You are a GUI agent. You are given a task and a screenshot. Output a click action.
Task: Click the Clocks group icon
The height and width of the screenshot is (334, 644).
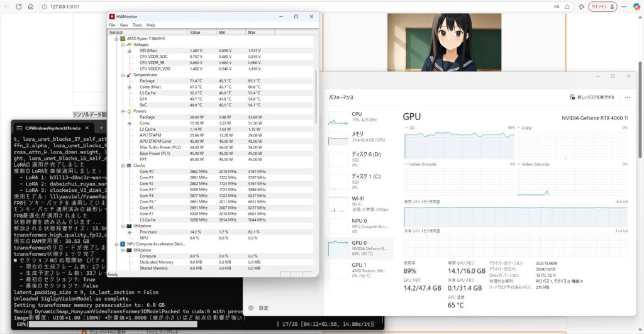(x=129, y=165)
